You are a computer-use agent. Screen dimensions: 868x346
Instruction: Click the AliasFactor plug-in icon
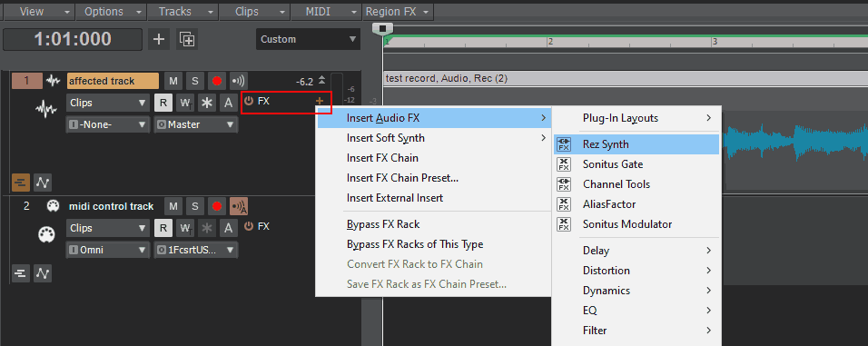[564, 204]
